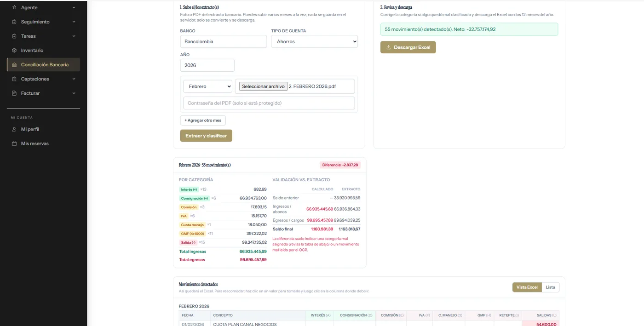
Task: Click the GMF (H) column header
Action: pos(480,315)
